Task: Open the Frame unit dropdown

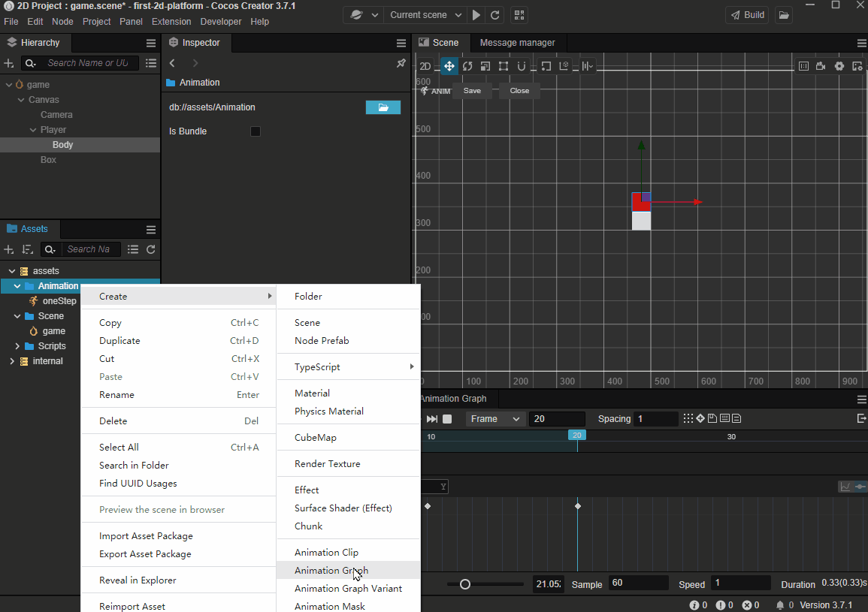Action: click(x=495, y=419)
